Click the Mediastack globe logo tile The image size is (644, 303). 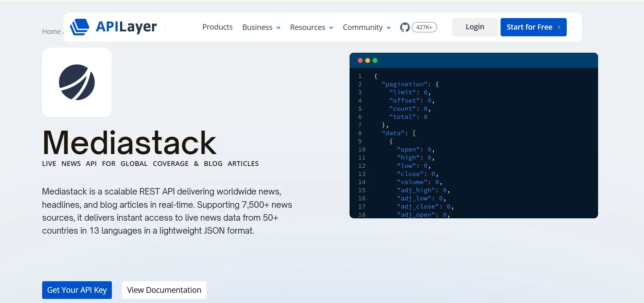pos(77,82)
